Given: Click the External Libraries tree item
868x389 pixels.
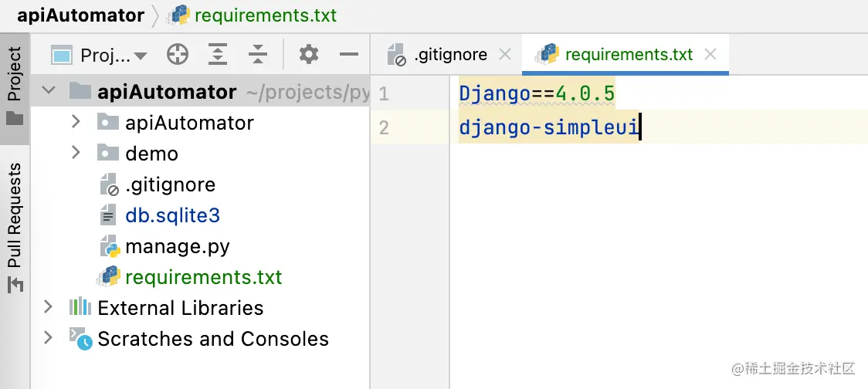Looking at the screenshot, I should (181, 308).
